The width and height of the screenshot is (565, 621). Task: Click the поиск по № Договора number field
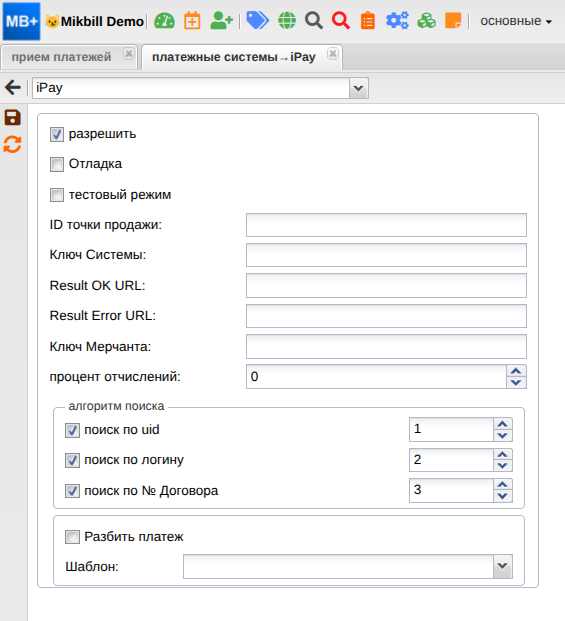(x=451, y=490)
